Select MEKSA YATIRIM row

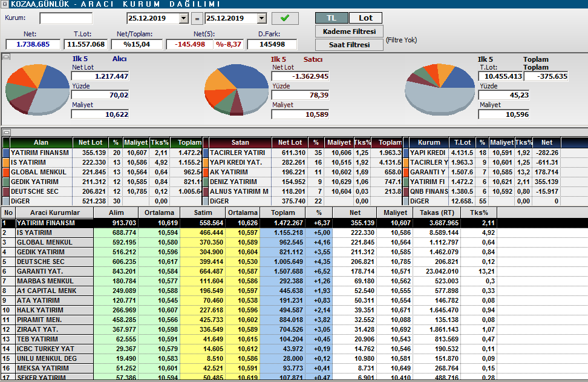point(294,368)
